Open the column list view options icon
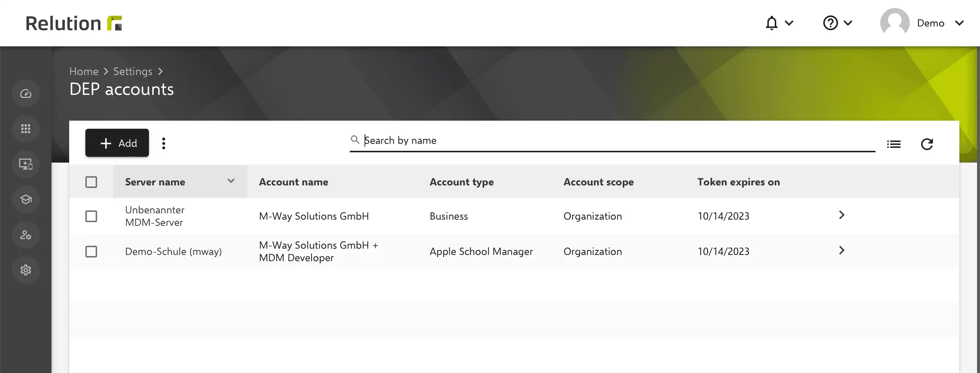The width and height of the screenshot is (980, 373). click(894, 144)
